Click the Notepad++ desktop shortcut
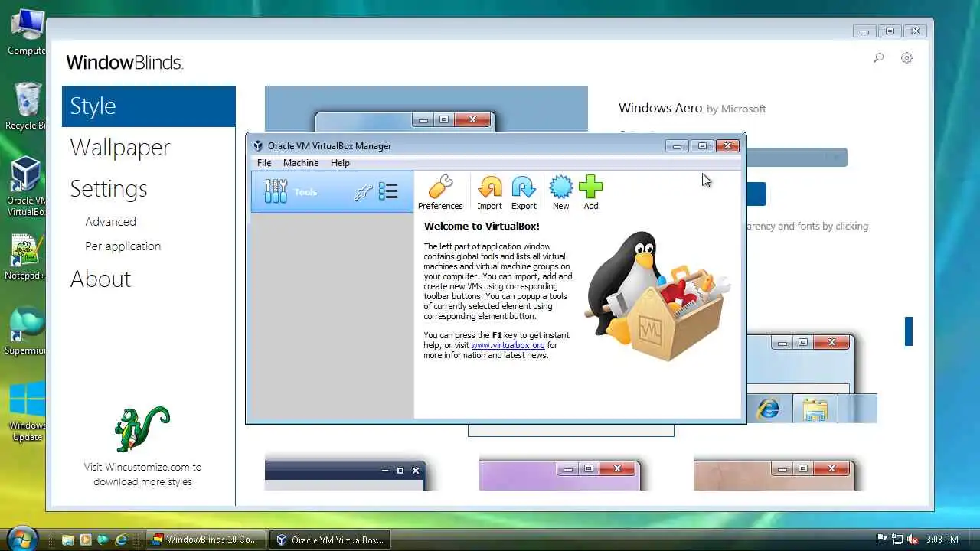Image resolution: width=980 pixels, height=551 pixels. pyautogui.click(x=26, y=258)
